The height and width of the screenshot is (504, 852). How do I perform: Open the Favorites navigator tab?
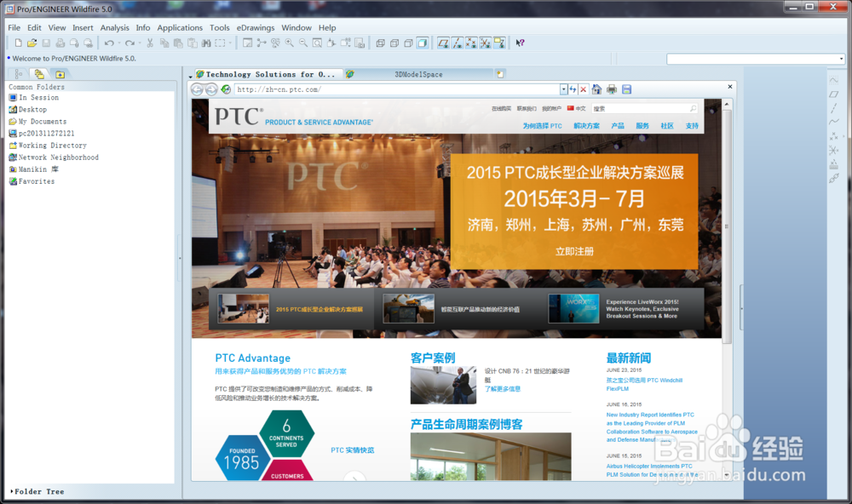[60, 74]
